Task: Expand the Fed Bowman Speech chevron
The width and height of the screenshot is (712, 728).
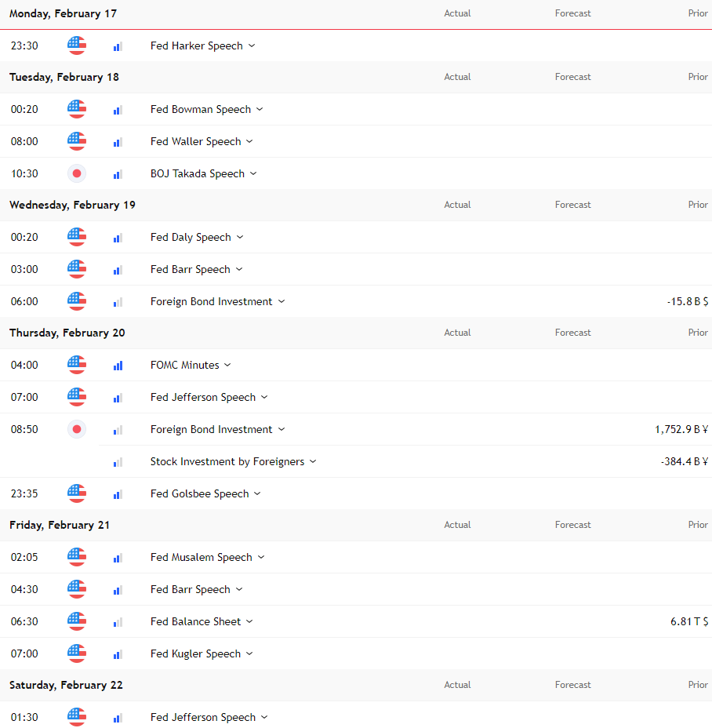Action: coord(260,109)
